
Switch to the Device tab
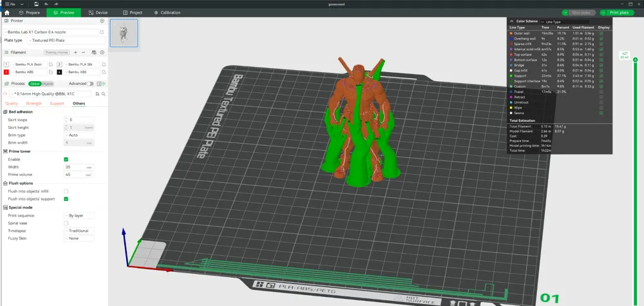coord(98,13)
